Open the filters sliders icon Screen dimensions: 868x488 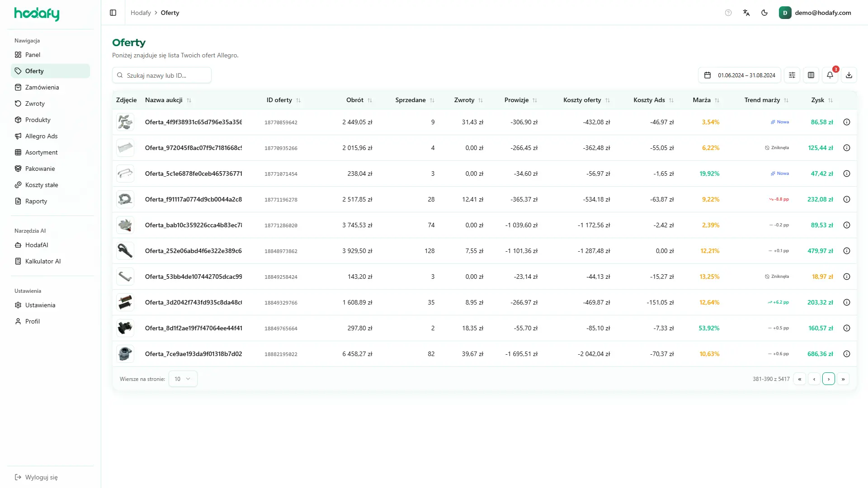pyautogui.click(x=792, y=75)
